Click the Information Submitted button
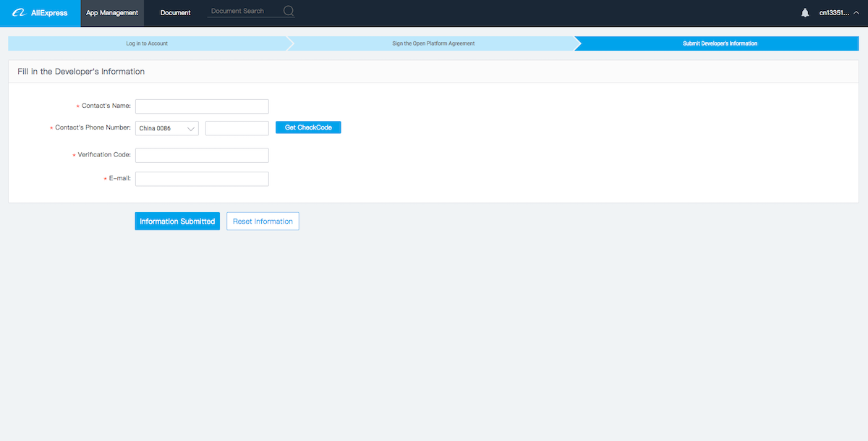868x441 pixels. [177, 222]
